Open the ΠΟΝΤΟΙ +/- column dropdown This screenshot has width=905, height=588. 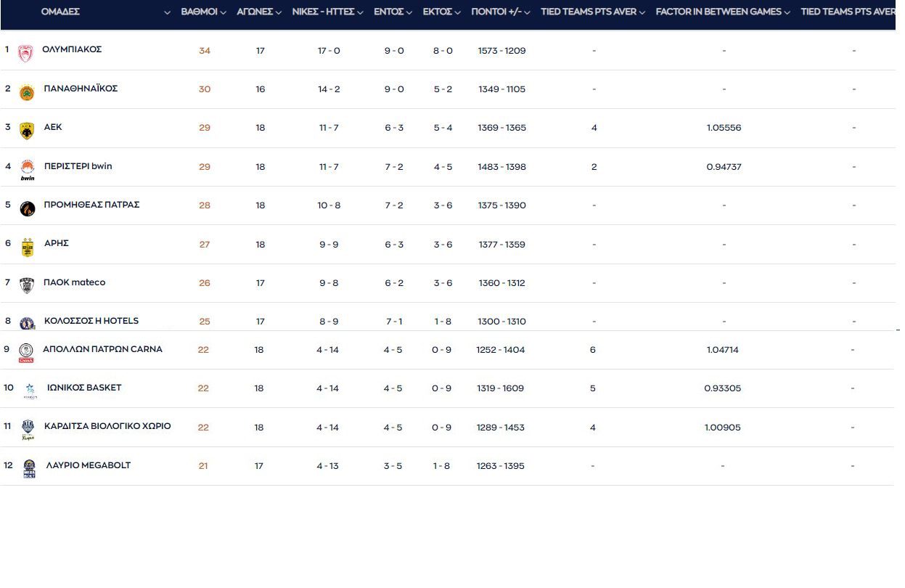click(x=527, y=12)
